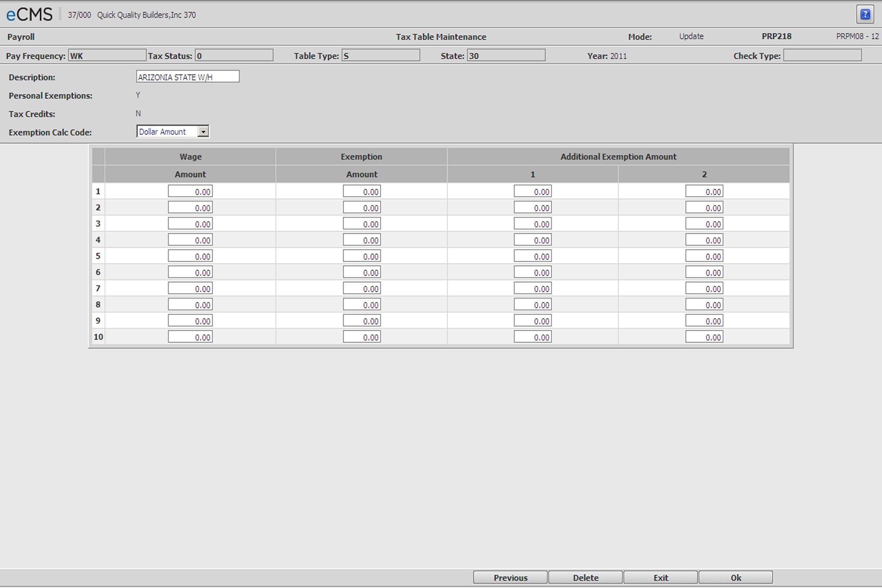Expand the Dollar Amount selection list
This screenshot has height=588, width=882.
(204, 131)
